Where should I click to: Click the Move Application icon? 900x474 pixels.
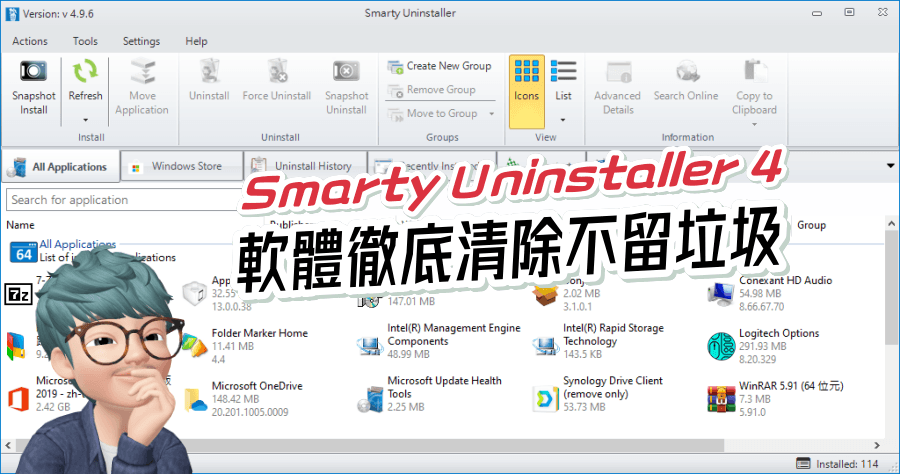click(142, 71)
